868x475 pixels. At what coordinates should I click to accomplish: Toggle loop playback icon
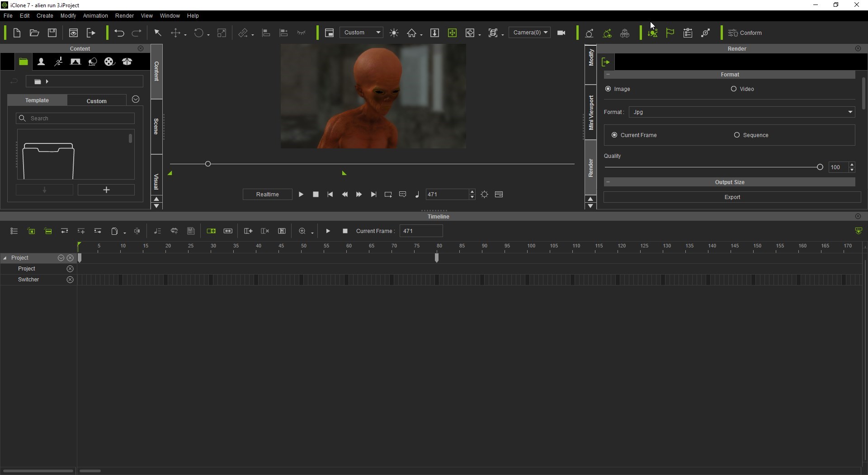[x=388, y=195]
